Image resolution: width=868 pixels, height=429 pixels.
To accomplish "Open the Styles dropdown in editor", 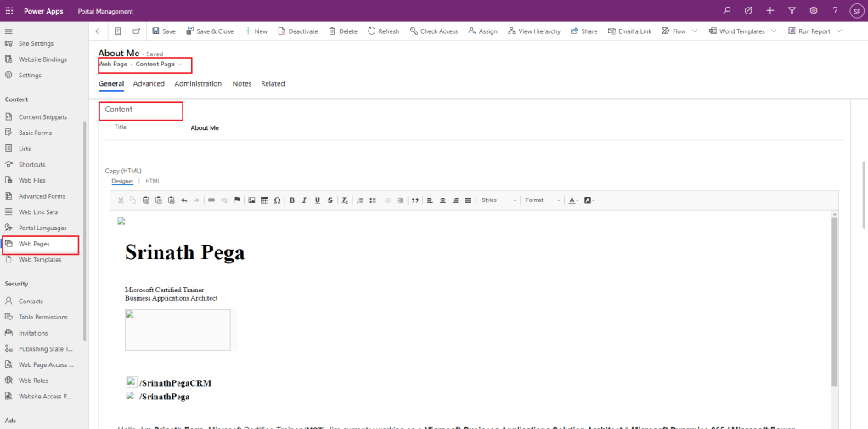I will point(498,200).
